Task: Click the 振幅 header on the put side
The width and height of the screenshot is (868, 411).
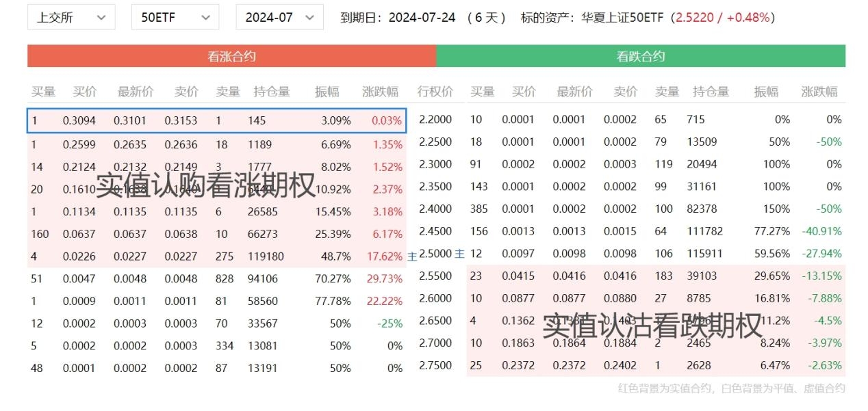Action: pyautogui.click(x=765, y=91)
